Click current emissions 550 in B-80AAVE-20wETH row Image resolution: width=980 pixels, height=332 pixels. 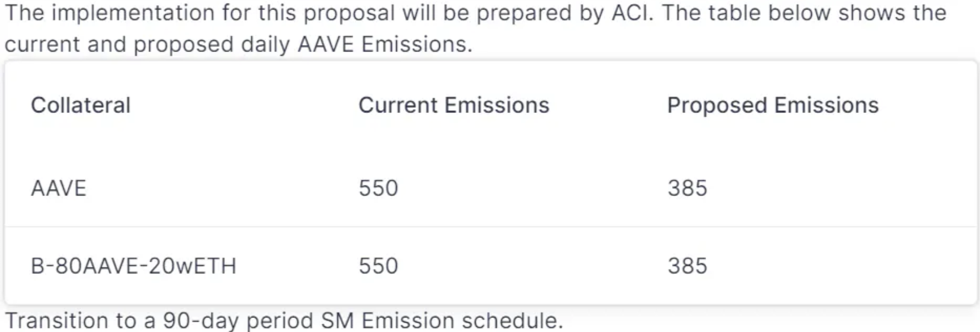point(378,266)
